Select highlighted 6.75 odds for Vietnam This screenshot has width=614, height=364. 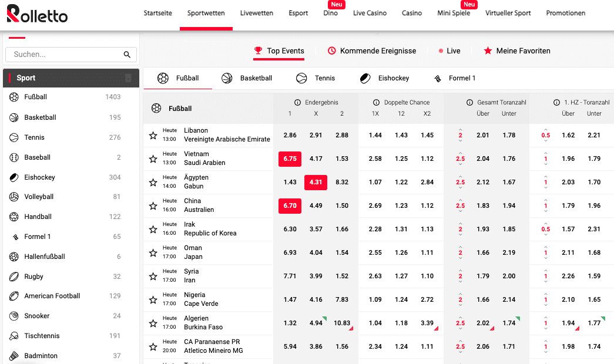[290, 159]
